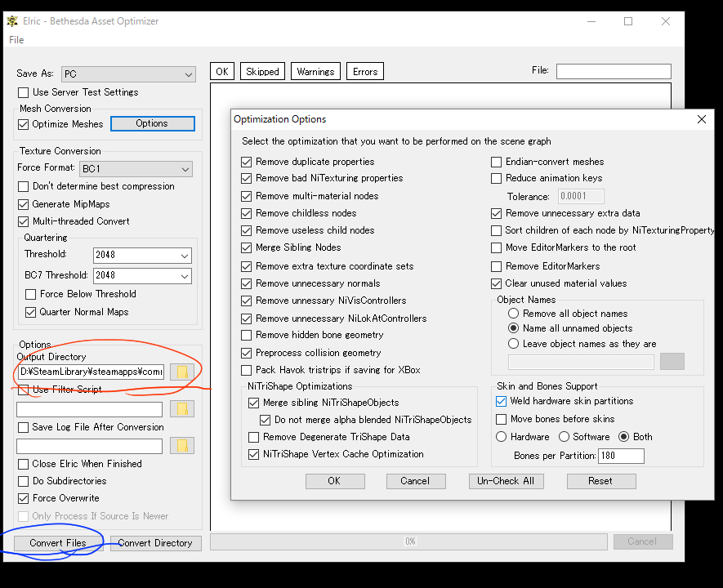This screenshot has height=588, width=723.
Task: Browse for log file location
Action: coord(182,446)
